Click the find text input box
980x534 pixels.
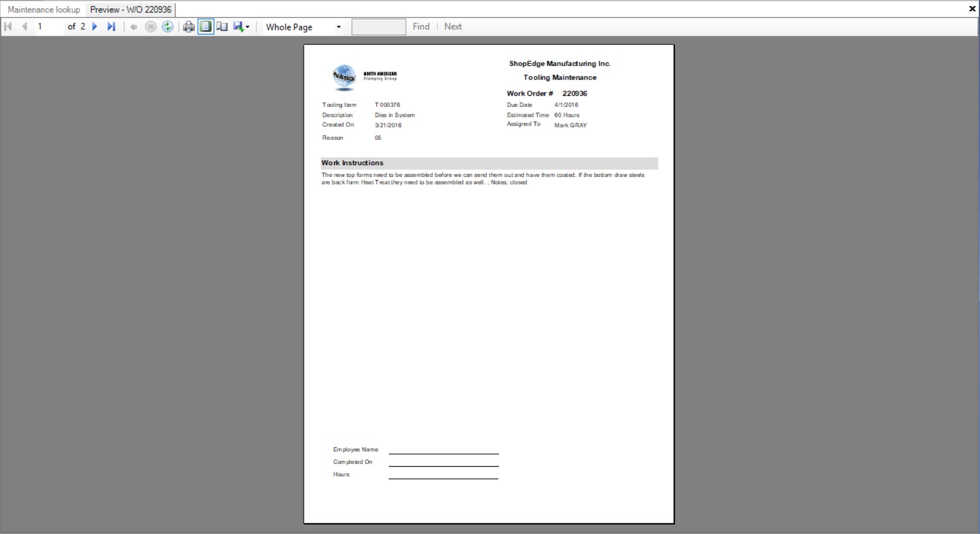(378, 27)
